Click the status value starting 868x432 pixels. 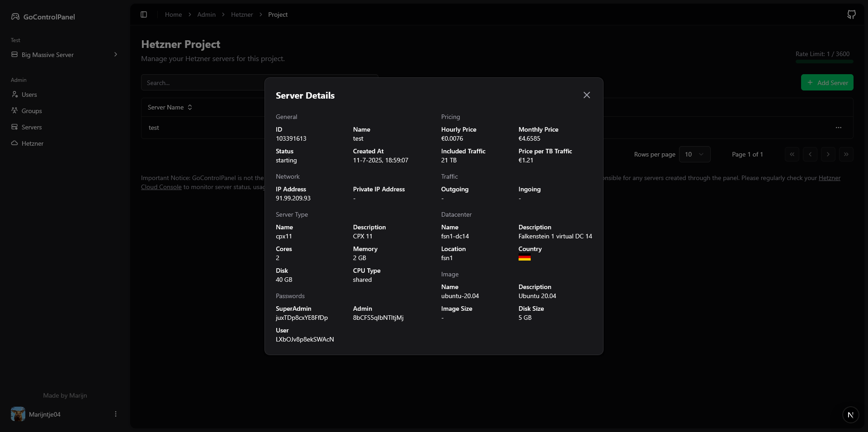(286, 160)
